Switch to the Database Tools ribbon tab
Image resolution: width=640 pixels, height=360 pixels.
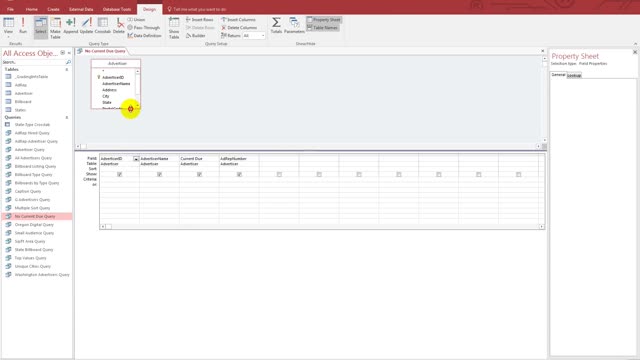tap(117, 9)
